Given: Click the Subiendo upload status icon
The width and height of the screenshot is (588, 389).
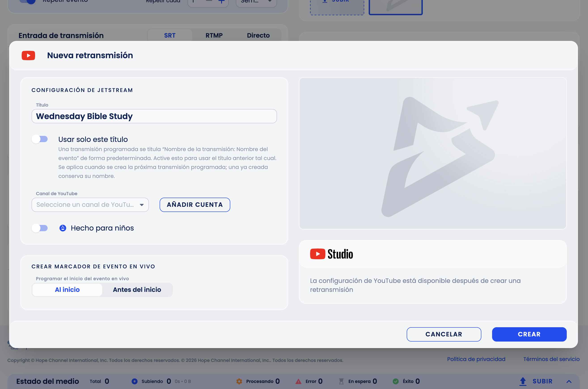Looking at the screenshot, I should 135,381.
